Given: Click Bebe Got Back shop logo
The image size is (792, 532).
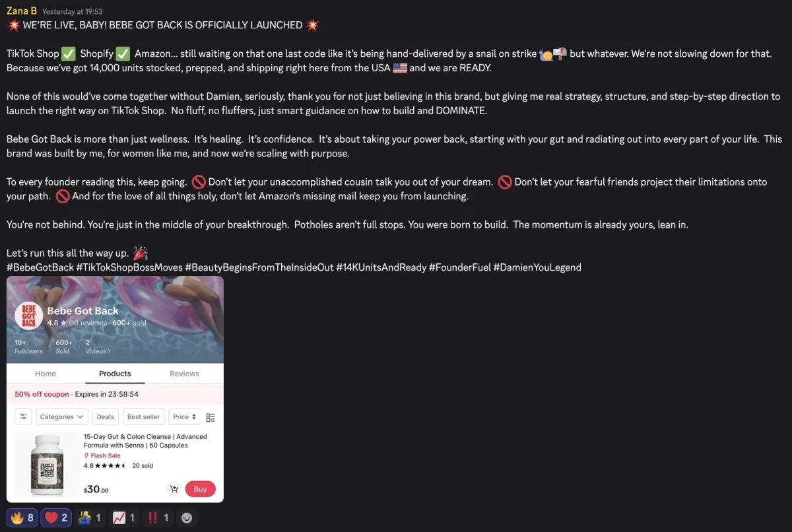Looking at the screenshot, I should pyautogui.click(x=29, y=315).
